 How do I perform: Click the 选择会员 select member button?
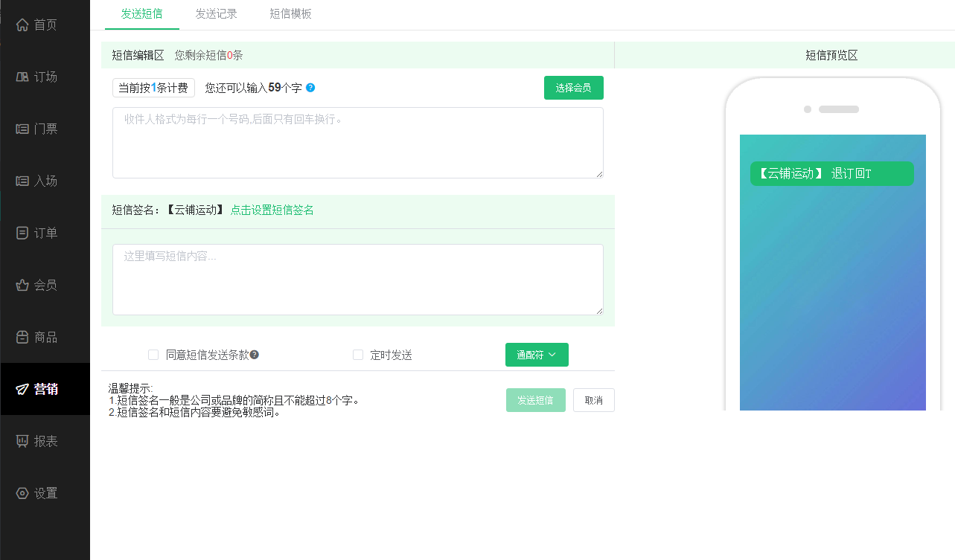pyautogui.click(x=573, y=87)
